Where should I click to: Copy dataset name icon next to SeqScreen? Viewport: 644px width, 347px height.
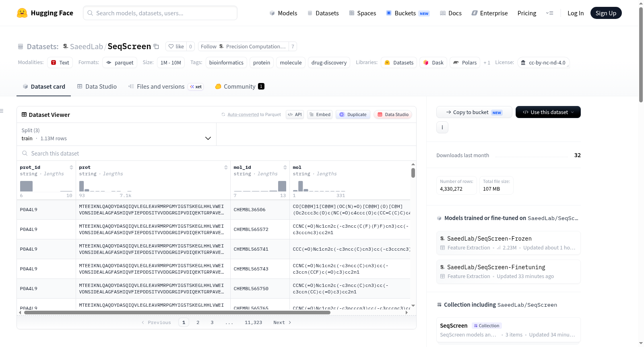[x=156, y=46]
